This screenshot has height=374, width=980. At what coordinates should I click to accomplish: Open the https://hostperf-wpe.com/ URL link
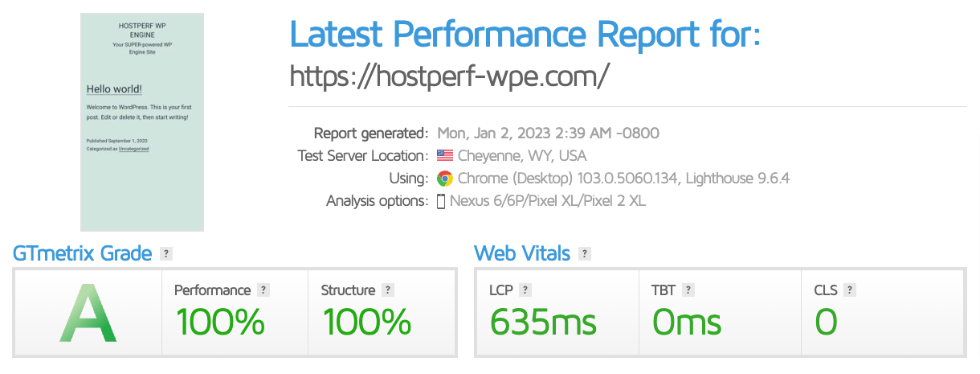[450, 76]
